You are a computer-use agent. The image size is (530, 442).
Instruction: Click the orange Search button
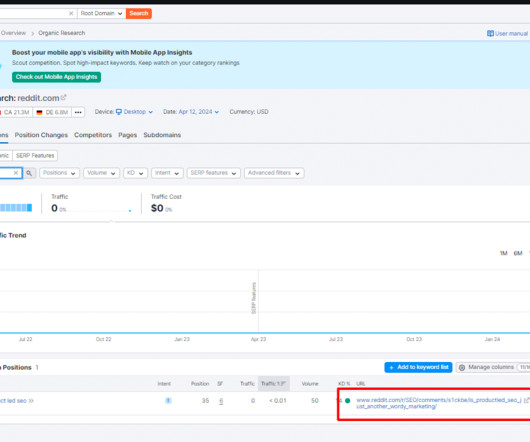(139, 14)
